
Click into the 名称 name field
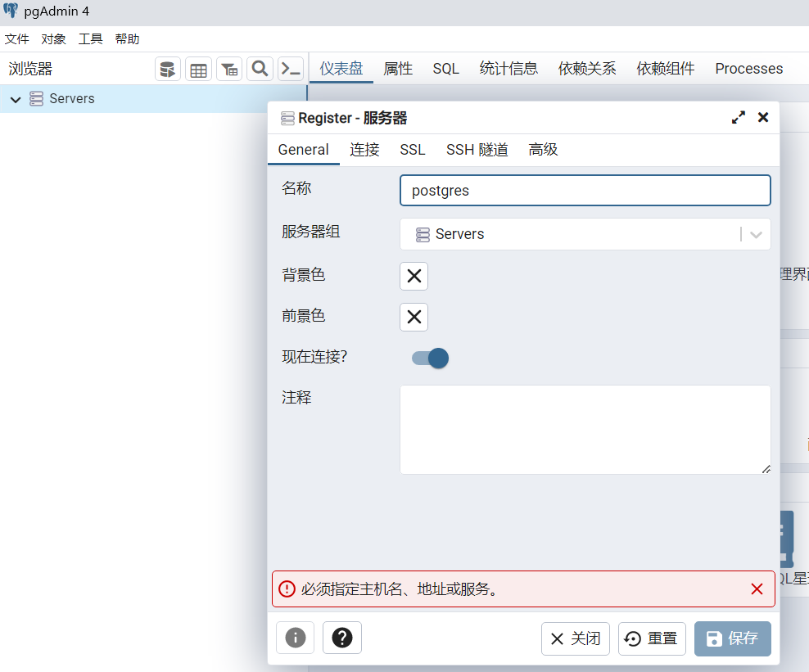[585, 191]
